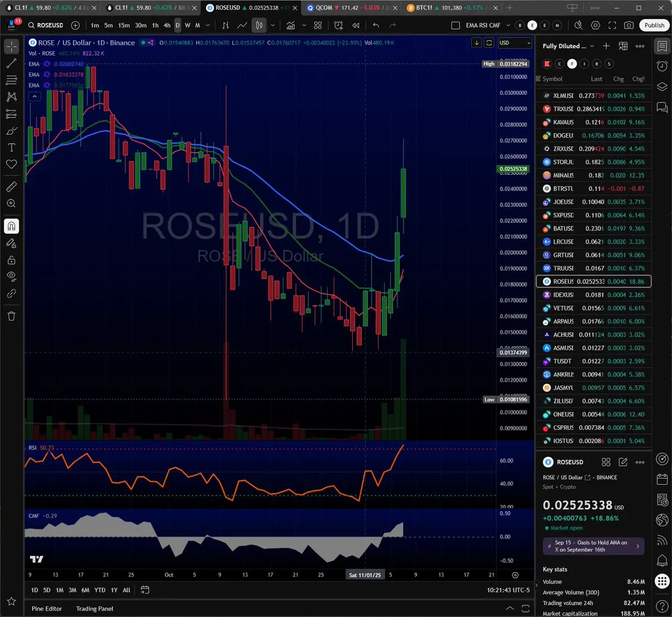Switch to the first CL1! tab
Screen dimensions: 672x617
click(50, 8)
